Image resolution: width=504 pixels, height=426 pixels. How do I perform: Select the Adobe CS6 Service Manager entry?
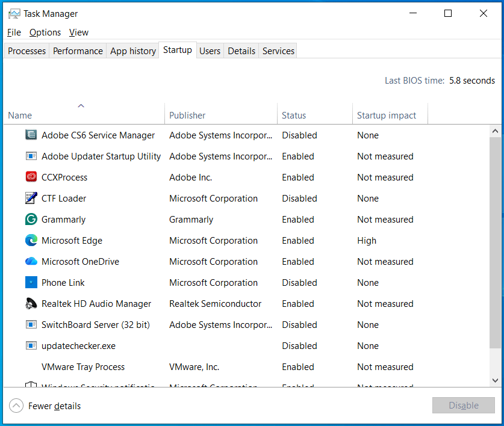98,135
